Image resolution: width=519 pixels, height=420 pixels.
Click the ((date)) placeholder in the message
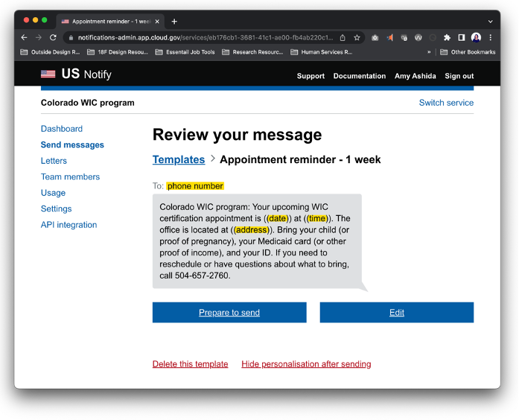pyautogui.click(x=278, y=218)
